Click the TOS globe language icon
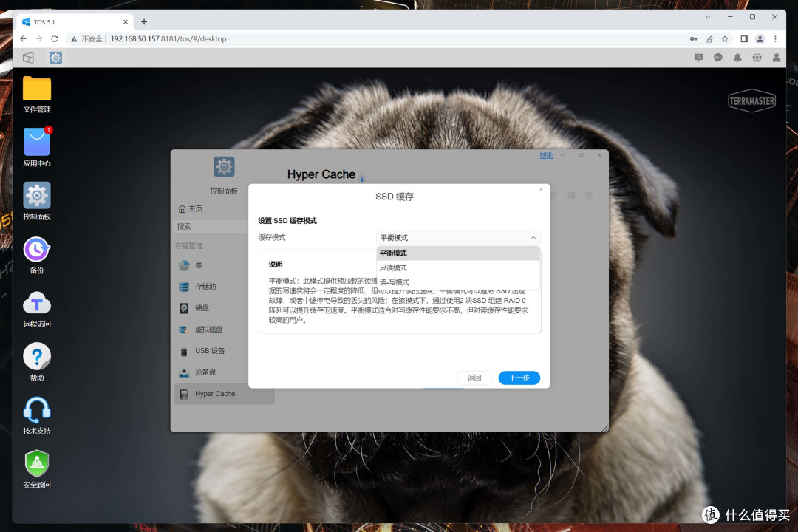 click(x=757, y=58)
